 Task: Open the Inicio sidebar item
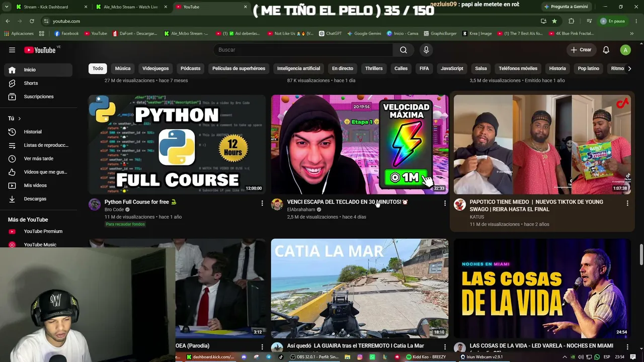(38, 70)
